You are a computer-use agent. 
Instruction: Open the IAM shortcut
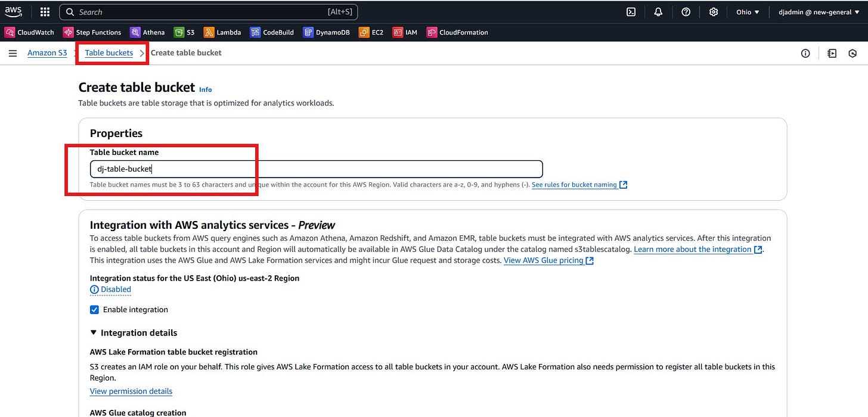(x=405, y=32)
